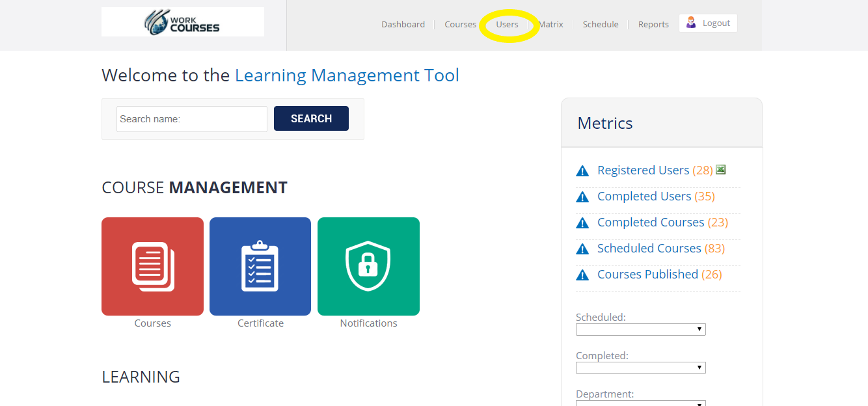Follow the Completed Courses link
Image resolution: width=868 pixels, height=406 pixels.
tap(651, 223)
